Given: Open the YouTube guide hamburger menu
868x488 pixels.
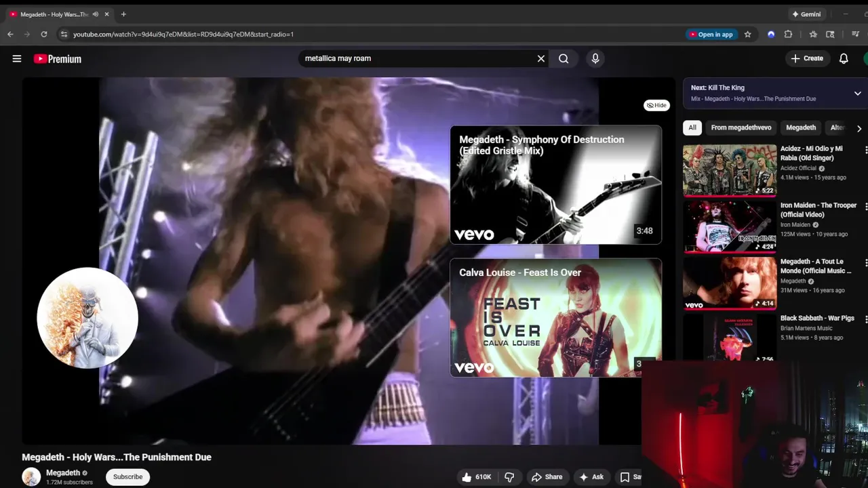Looking at the screenshot, I should tap(17, 59).
